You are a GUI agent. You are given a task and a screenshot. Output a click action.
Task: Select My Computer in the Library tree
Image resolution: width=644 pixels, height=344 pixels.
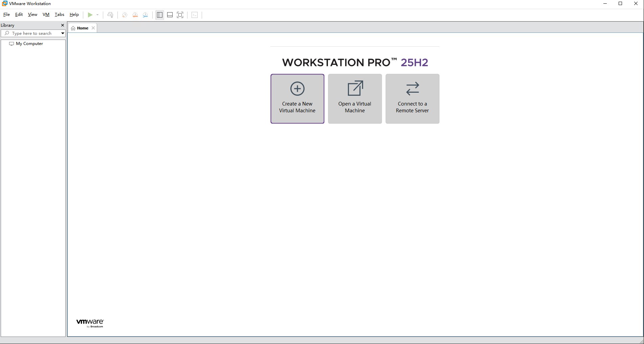click(x=29, y=44)
